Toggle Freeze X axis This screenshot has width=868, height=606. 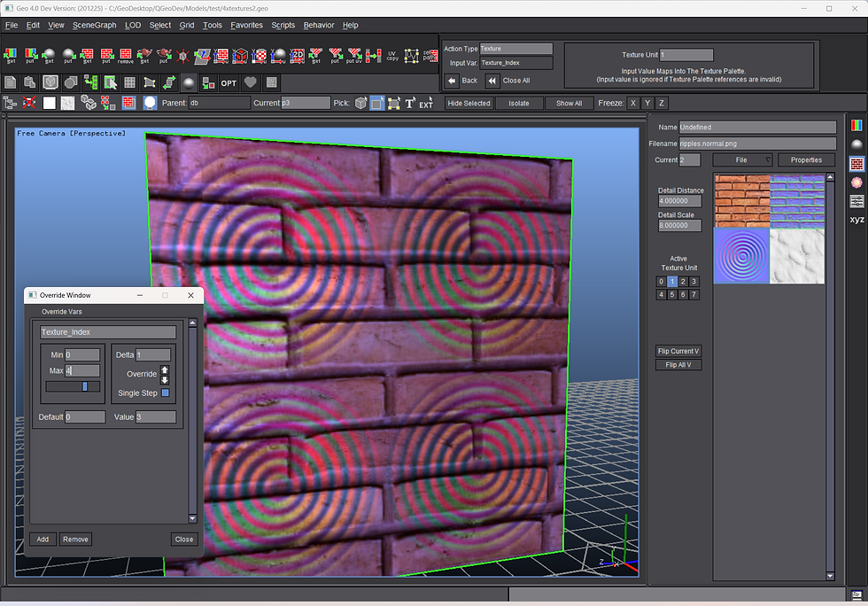tap(633, 103)
